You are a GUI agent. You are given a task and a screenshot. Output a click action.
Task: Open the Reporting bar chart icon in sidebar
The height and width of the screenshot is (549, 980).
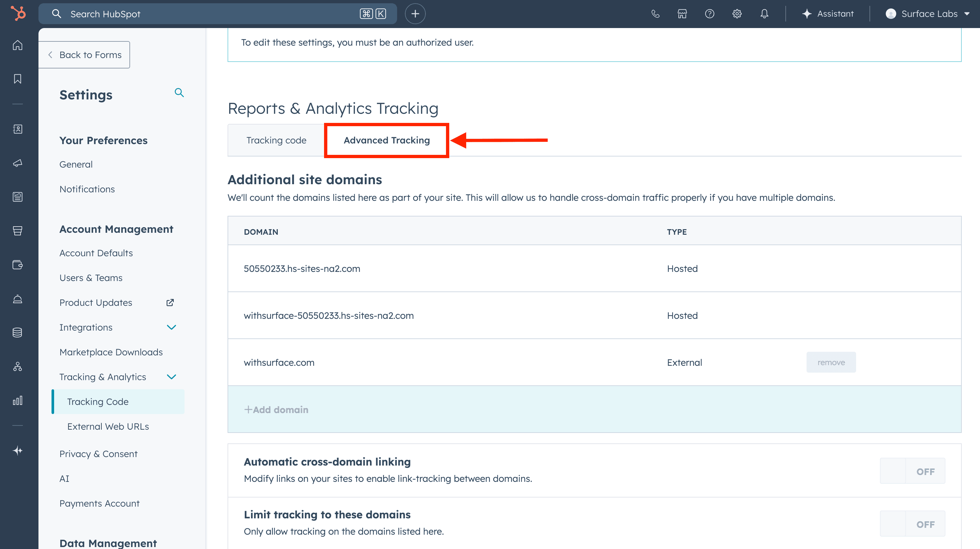tap(18, 400)
